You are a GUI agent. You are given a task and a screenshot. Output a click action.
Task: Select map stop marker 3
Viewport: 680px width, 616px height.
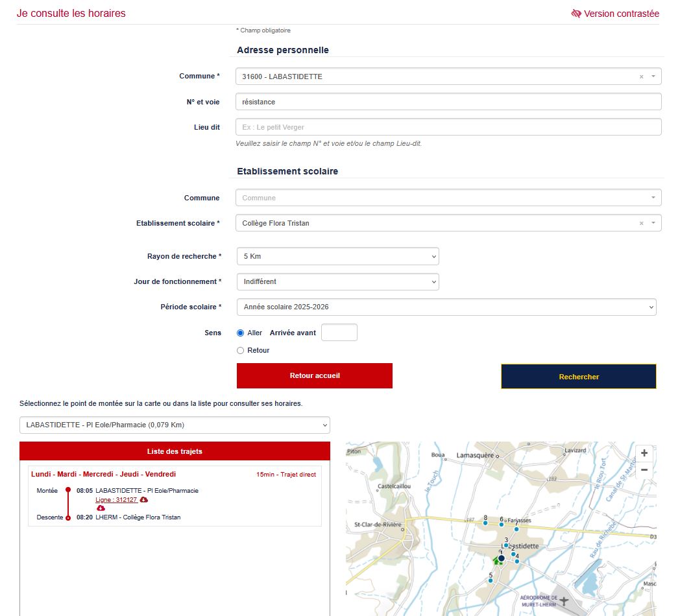coord(506,545)
